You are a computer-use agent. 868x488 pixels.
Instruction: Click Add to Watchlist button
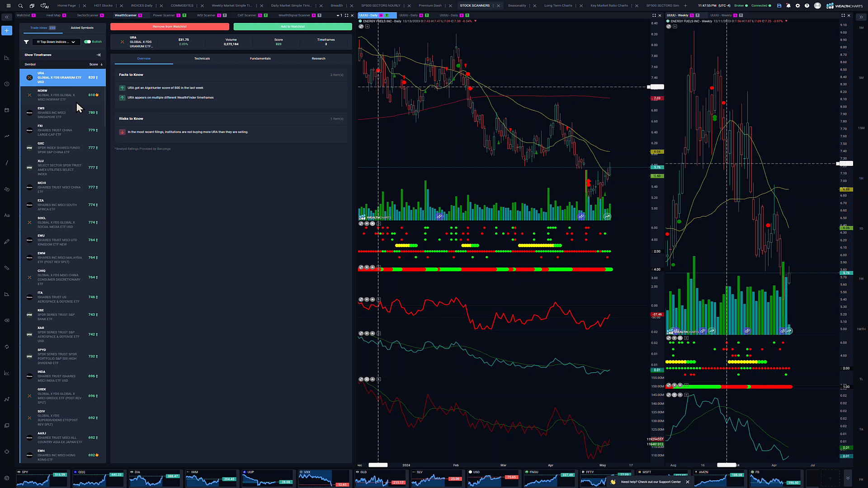coord(293,27)
